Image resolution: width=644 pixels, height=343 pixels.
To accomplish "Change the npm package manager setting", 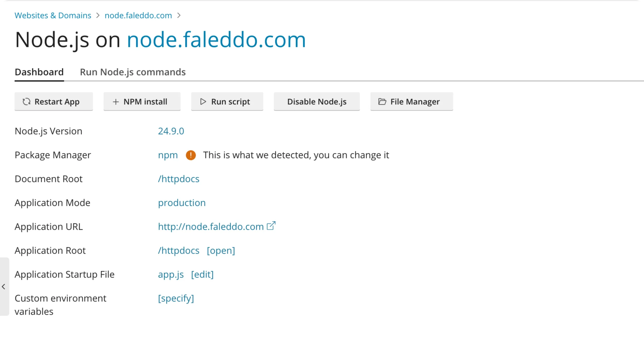I will [168, 155].
